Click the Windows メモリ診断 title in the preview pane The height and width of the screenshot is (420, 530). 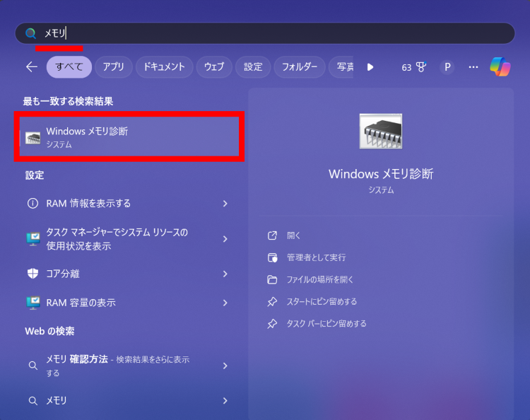coord(381,174)
